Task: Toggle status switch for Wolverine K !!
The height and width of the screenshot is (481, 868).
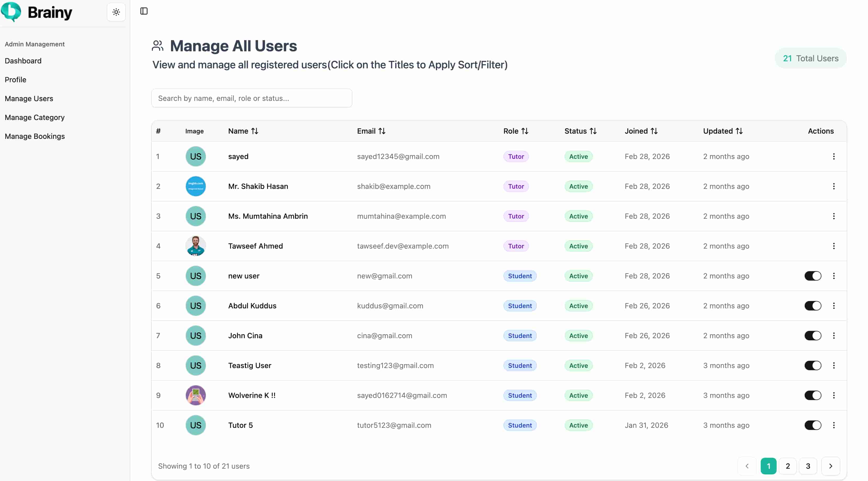Action: [813, 395]
